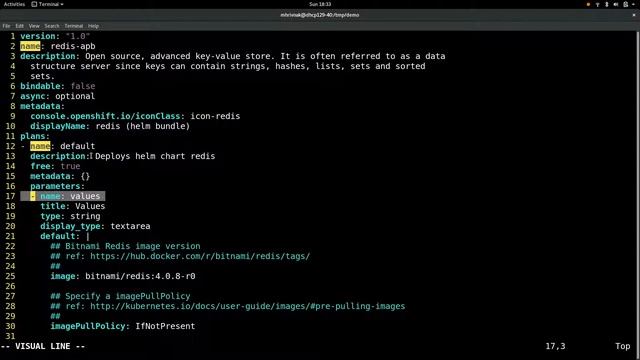Click the kubernetes.io pre-pulling-images URL
The height and width of the screenshot is (360, 640).
click(248, 306)
